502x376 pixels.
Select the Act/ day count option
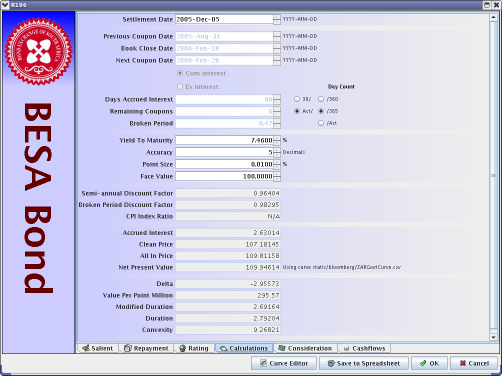tap(297, 111)
